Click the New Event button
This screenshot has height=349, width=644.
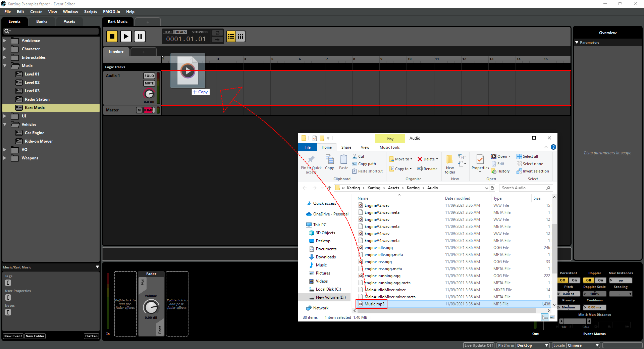(x=13, y=336)
